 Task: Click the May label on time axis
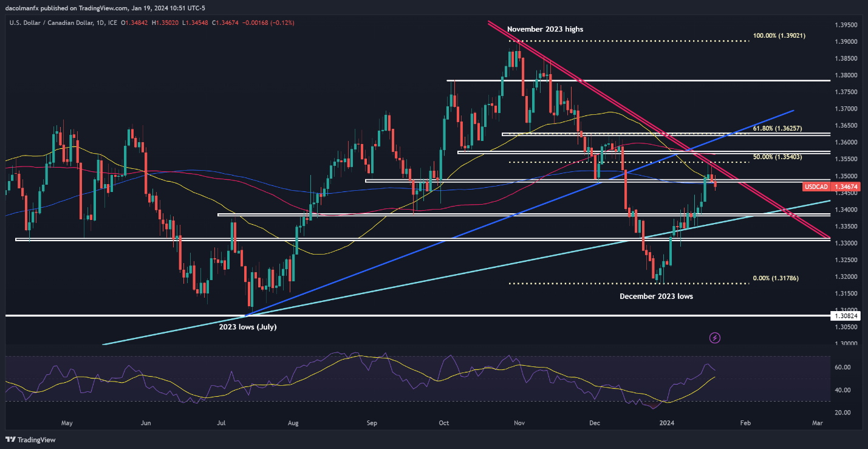click(x=67, y=423)
